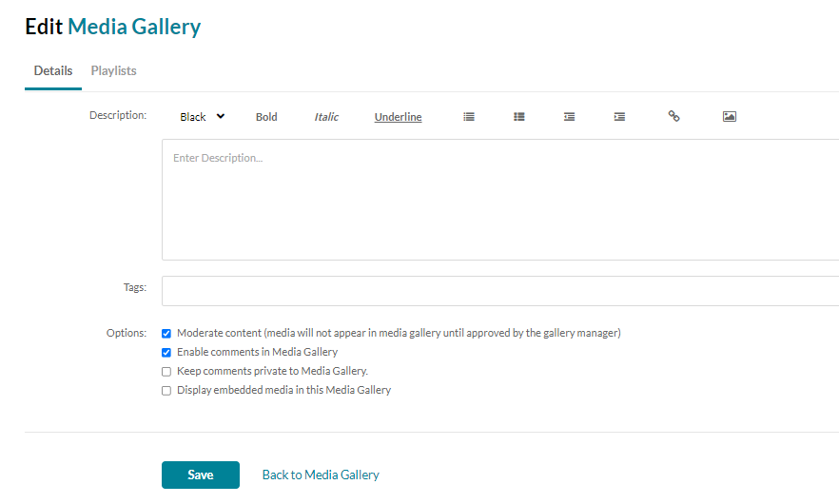Click the insert link chain icon
The height and width of the screenshot is (504, 839).
pos(673,116)
